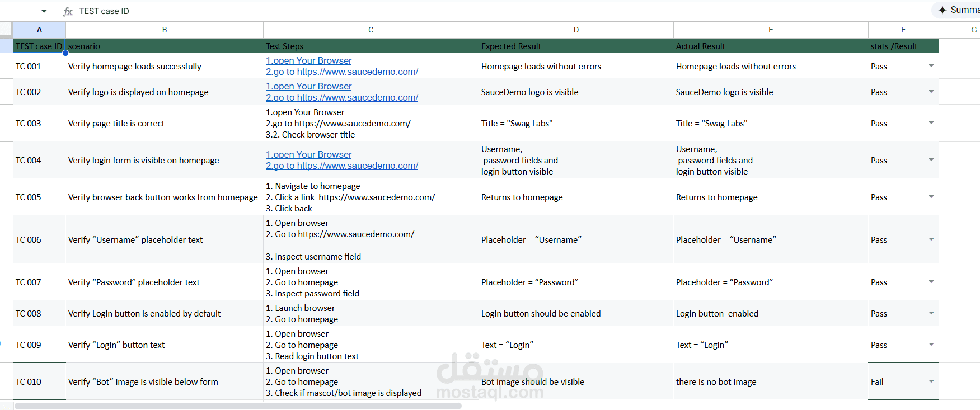This screenshot has width=980, height=410.
Task: Select column F header
Action: [903, 30]
